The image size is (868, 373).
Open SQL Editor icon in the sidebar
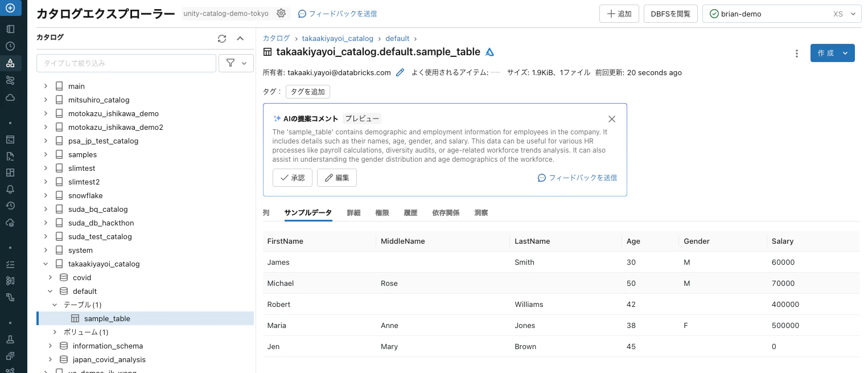click(10, 139)
